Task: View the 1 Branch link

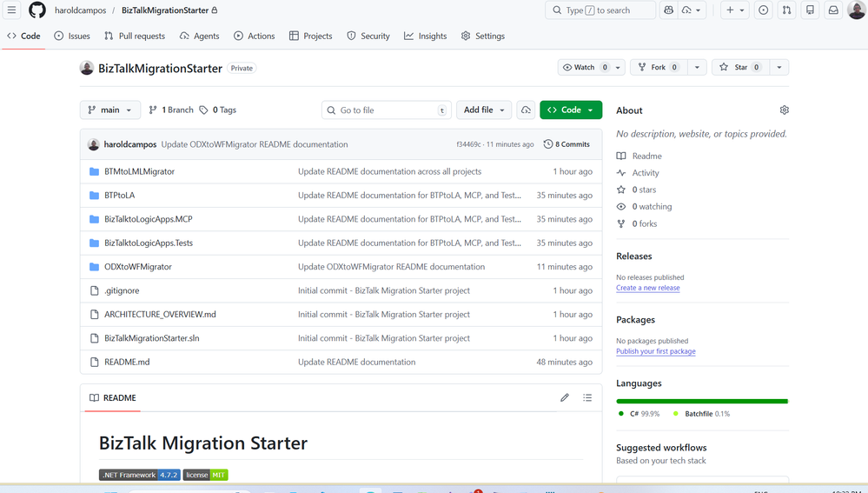Action: pos(171,110)
